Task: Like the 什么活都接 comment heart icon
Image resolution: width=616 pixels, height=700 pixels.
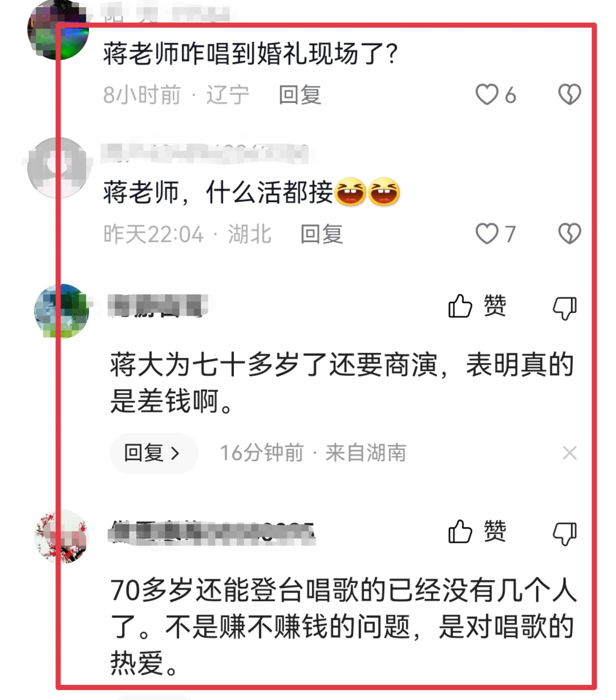Action: (487, 234)
